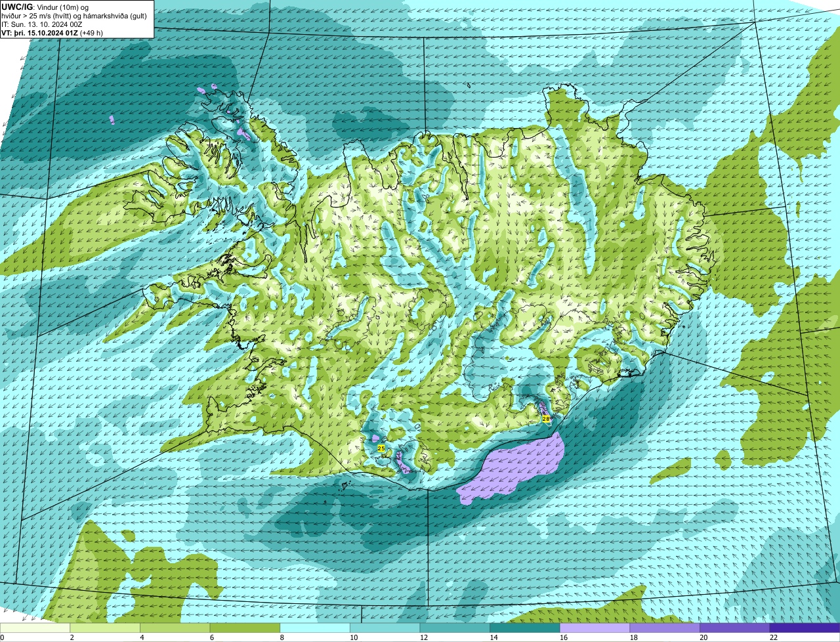Click the pale yellow 0–2 m/s legend swatch

[x=35, y=628]
